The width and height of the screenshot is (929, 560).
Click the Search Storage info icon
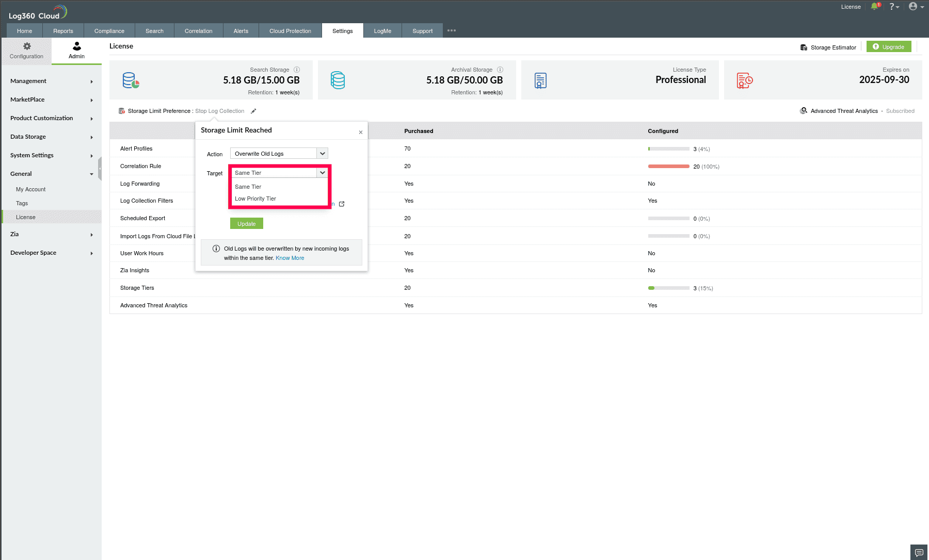pyautogui.click(x=297, y=70)
